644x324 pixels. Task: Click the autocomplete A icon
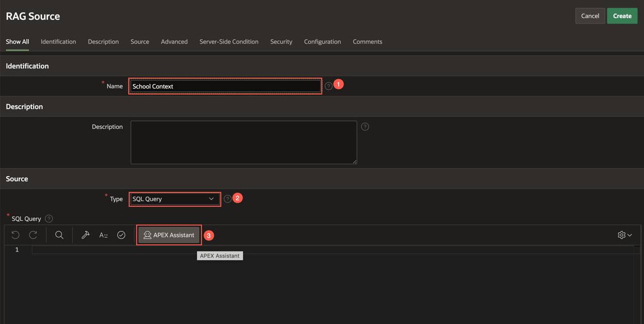point(104,235)
